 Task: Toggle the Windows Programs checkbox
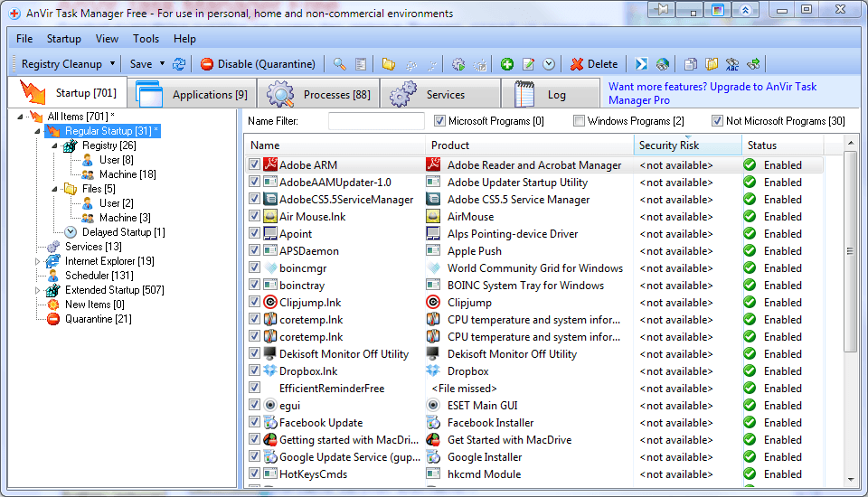coord(579,121)
